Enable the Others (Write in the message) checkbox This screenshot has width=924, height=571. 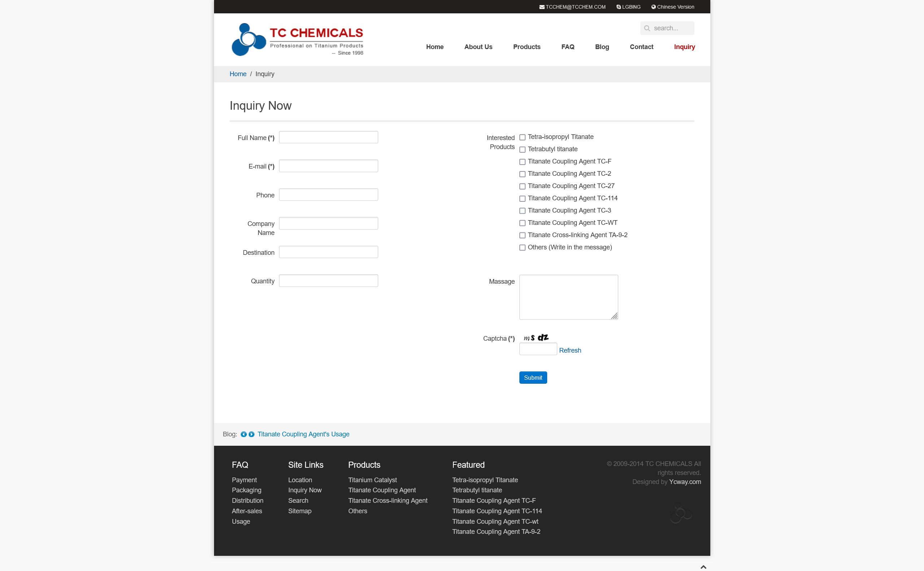522,248
